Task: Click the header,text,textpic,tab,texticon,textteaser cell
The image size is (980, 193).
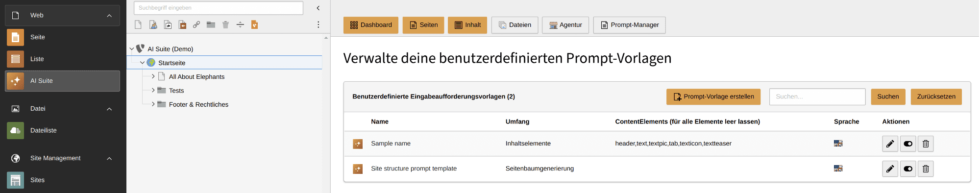Action: [673, 144]
